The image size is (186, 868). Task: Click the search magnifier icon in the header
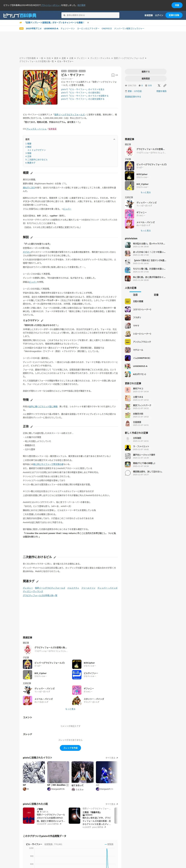click(x=64, y=15)
